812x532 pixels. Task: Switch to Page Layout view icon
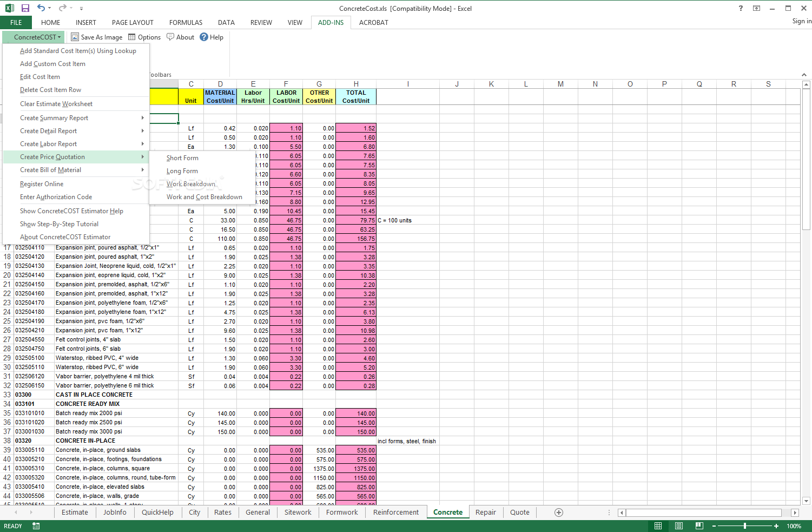click(x=678, y=526)
